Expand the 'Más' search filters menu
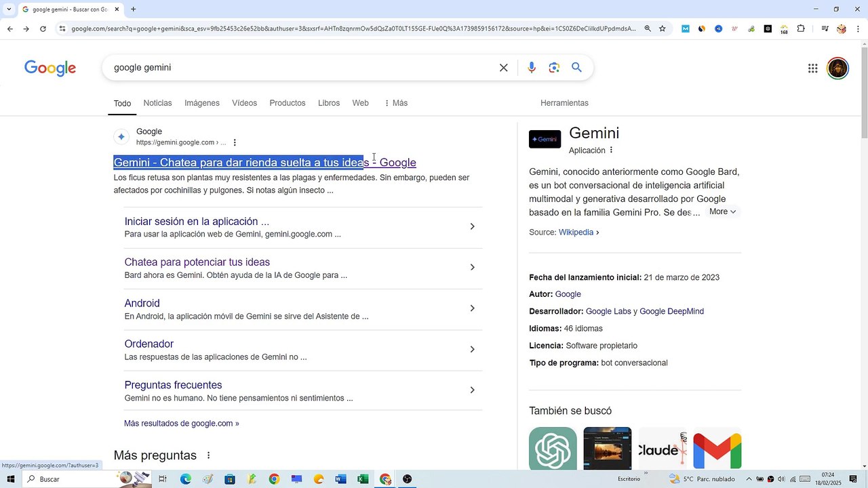The height and width of the screenshot is (488, 868). [x=395, y=103]
